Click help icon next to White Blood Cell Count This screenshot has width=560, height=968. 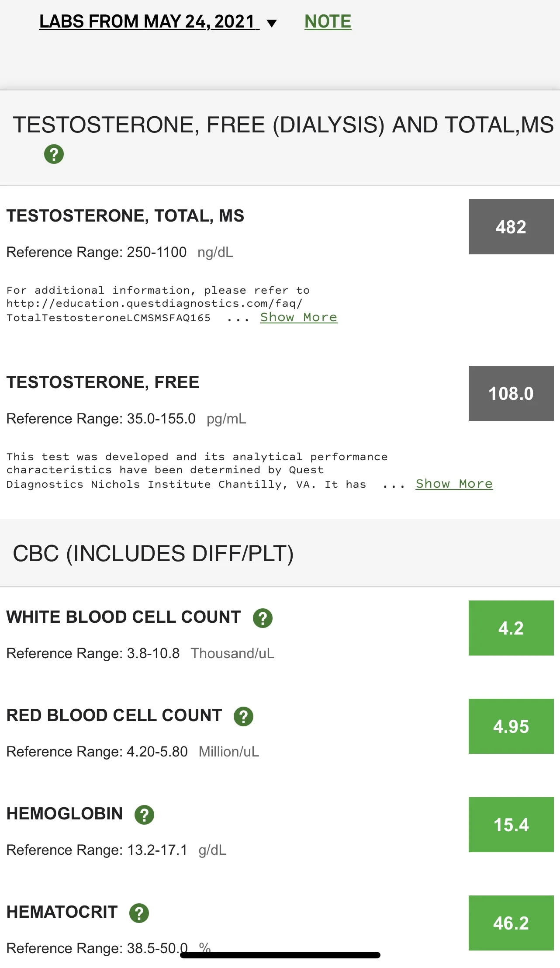coord(263,618)
